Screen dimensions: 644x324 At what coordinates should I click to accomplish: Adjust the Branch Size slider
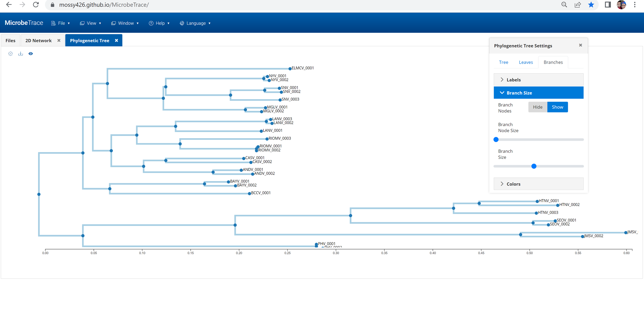click(x=534, y=166)
